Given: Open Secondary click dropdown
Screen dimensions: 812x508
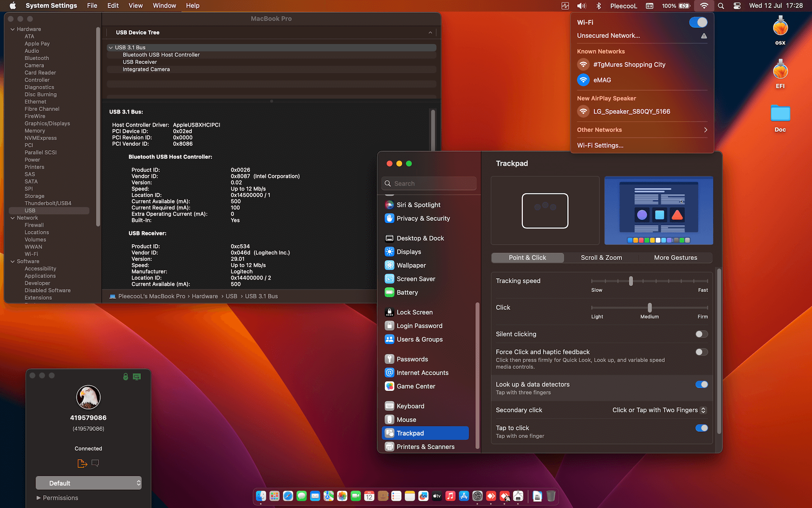Looking at the screenshot, I should click(x=659, y=410).
